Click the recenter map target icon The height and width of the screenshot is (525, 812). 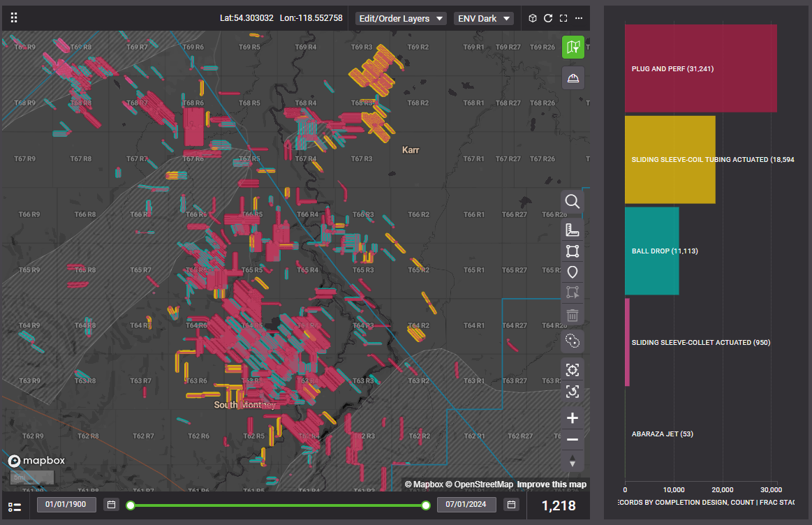pos(573,369)
